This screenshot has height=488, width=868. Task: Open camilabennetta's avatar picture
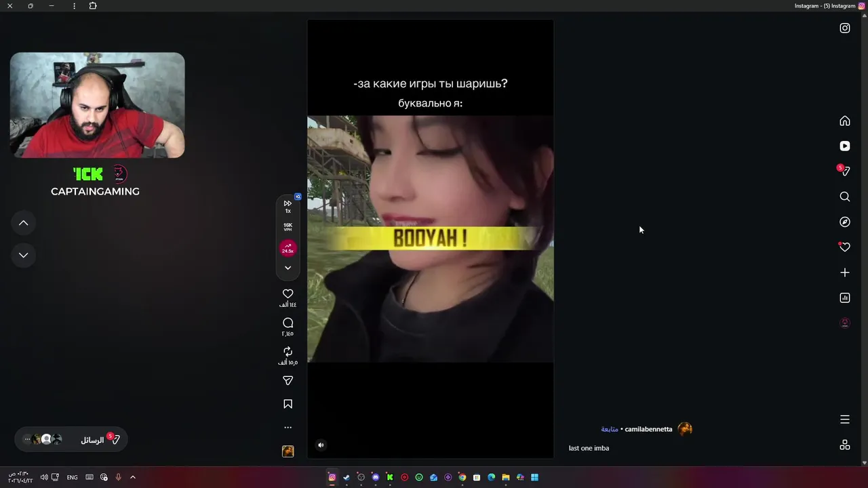(685, 428)
